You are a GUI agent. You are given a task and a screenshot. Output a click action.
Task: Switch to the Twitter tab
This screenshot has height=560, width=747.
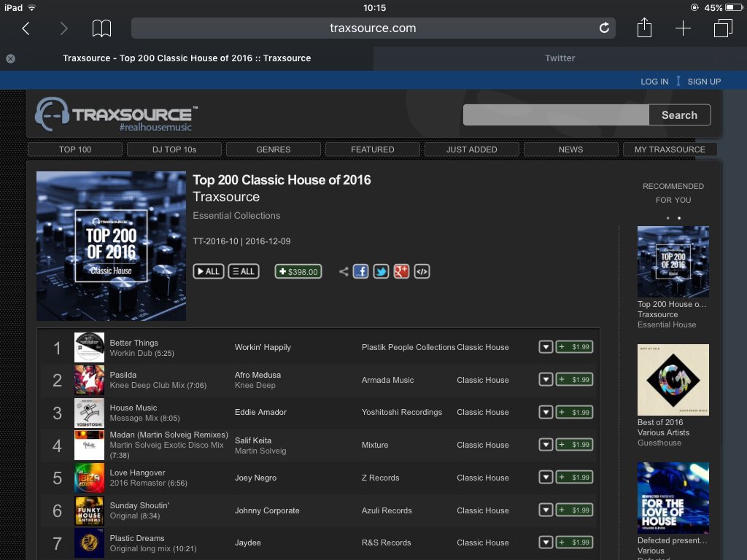pos(560,58)
